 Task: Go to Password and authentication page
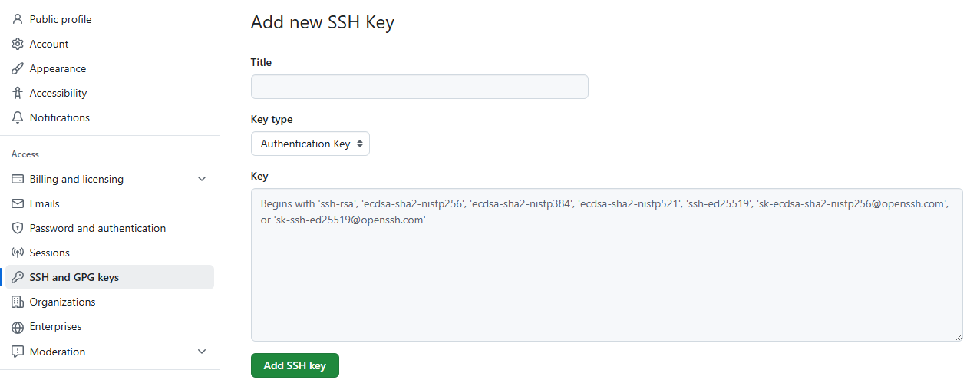[x=97, y=228]
